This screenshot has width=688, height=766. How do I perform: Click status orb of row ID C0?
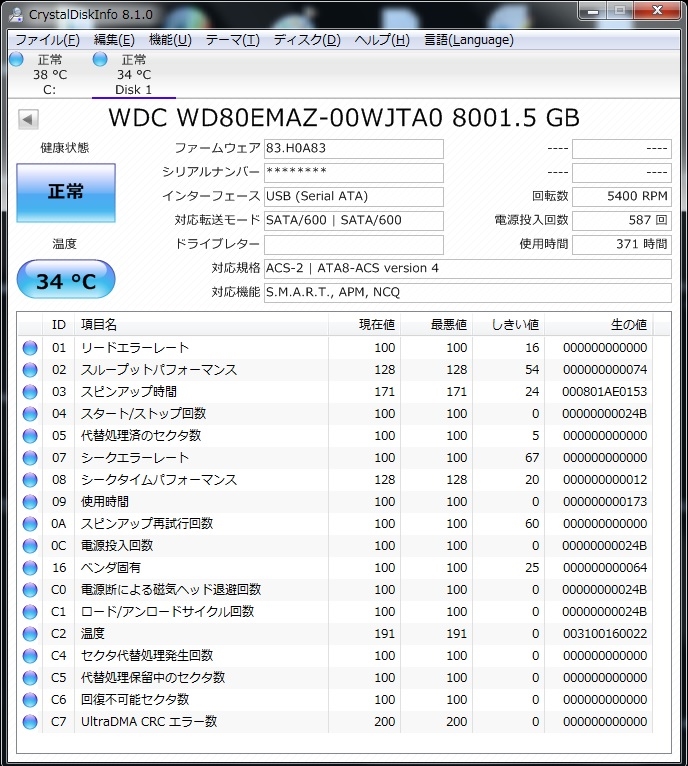(x=30, y=590)
